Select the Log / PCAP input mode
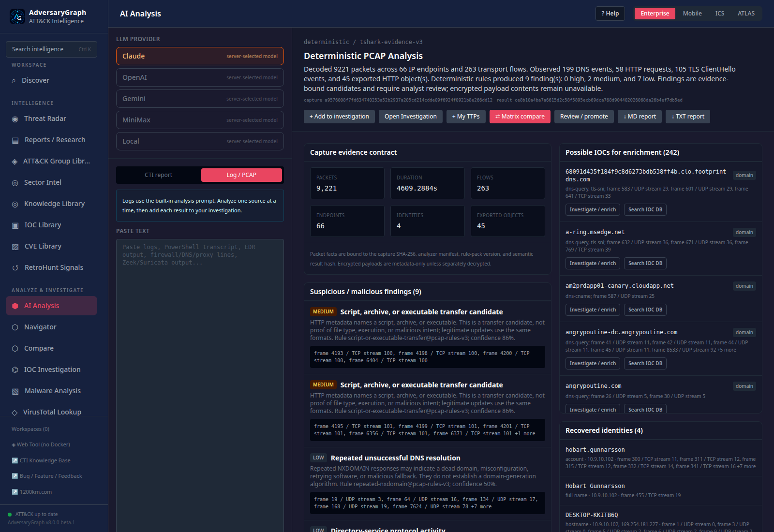The height and width of the screenshot is (532, 774). (x=241, y=175)
